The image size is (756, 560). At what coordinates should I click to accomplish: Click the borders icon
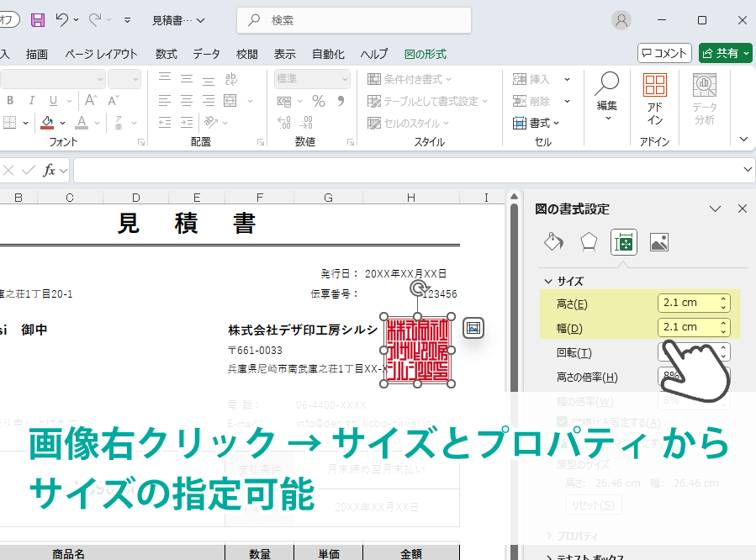9,123
